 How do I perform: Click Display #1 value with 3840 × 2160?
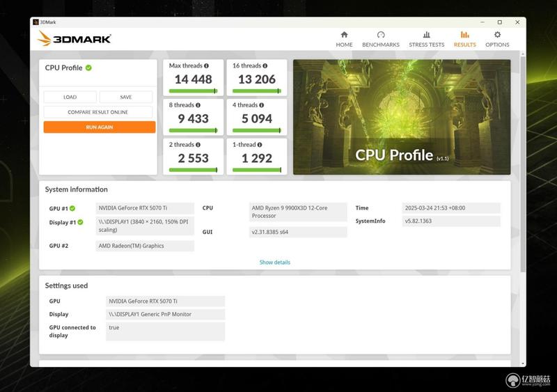click(x=145, y=226)
